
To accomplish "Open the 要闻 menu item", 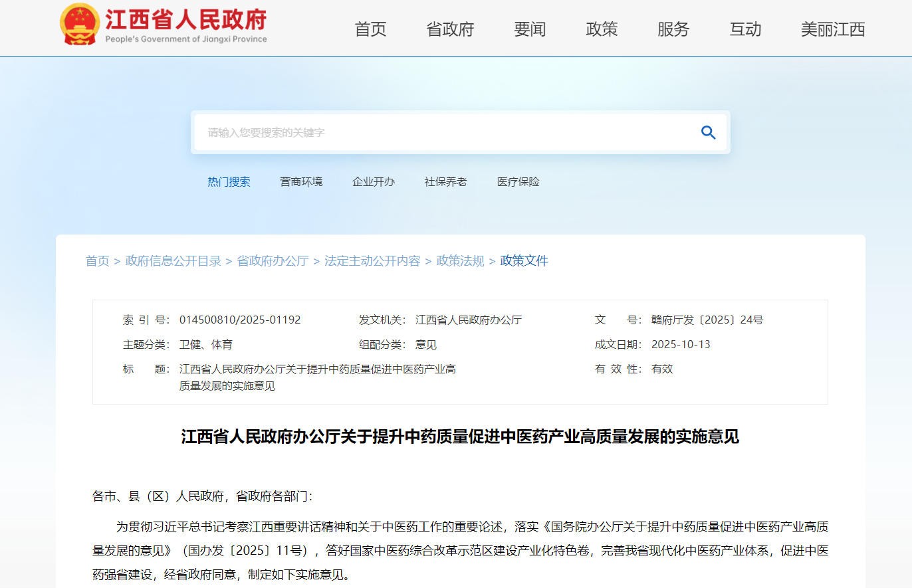I will 529,29.
